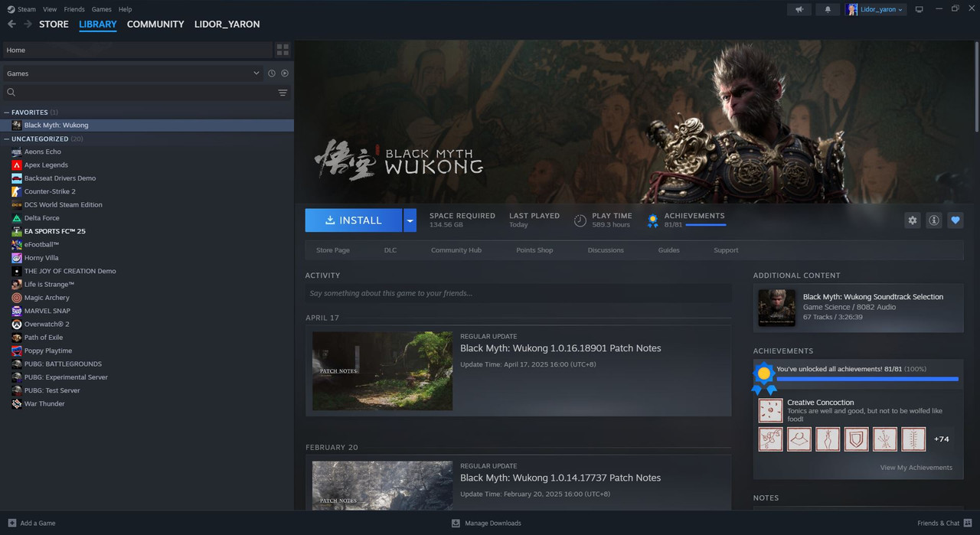980x535 pixels.
Task: Open Lidor_yaron account dropdown
Action: [875, 9]
